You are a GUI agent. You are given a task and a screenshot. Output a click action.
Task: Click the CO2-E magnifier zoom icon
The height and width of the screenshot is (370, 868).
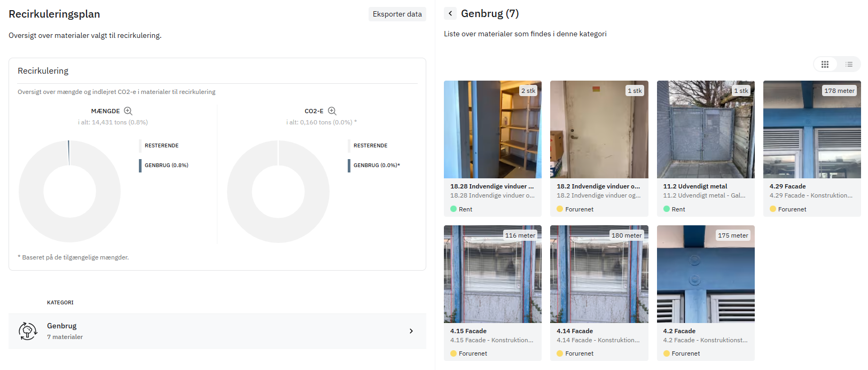click(332, 111)
